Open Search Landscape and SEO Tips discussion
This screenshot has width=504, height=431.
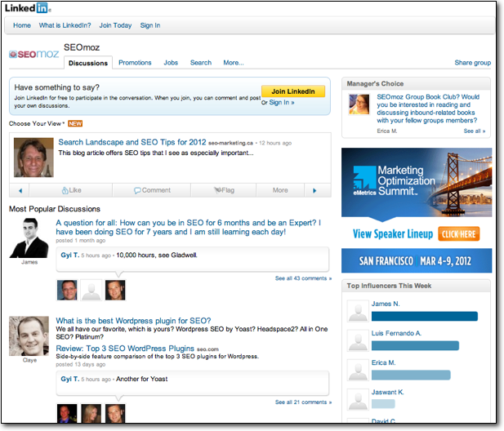[132, 141]
